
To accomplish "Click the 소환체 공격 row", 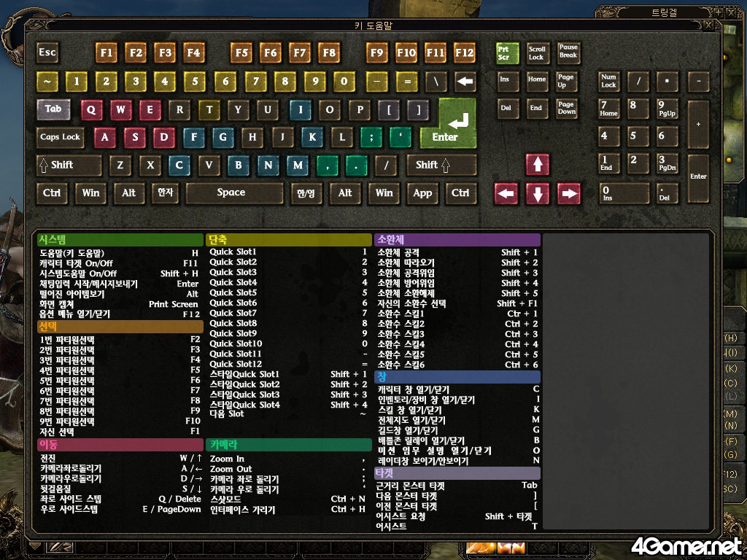I will tap(457, 253).
